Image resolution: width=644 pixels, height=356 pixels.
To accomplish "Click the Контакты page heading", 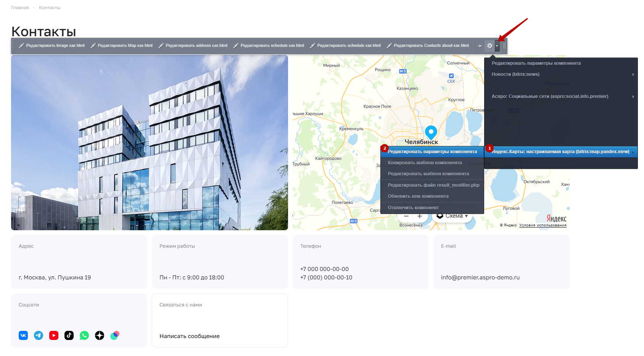I will pos(43,31).
